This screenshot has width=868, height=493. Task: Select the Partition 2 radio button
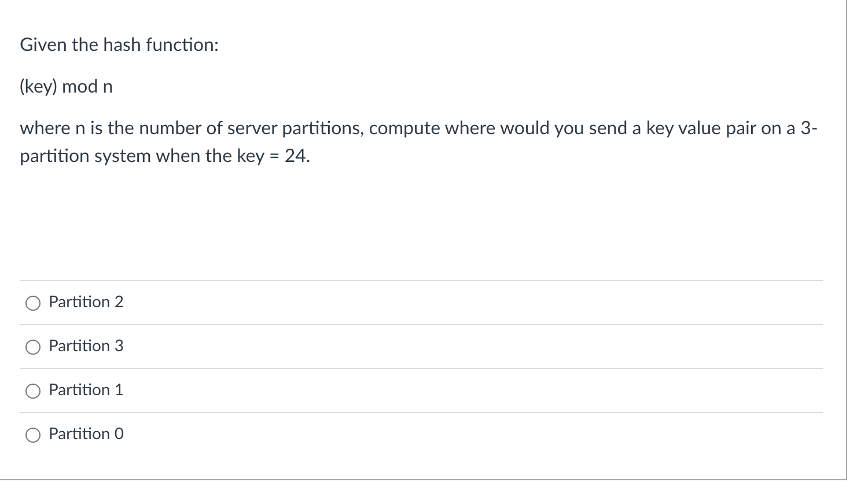tap(33, 303)
